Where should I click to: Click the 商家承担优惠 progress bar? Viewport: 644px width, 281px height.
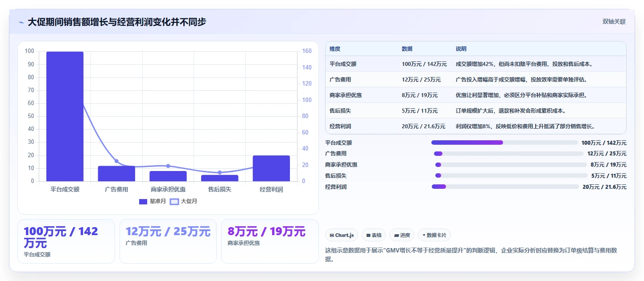(511, 165)
